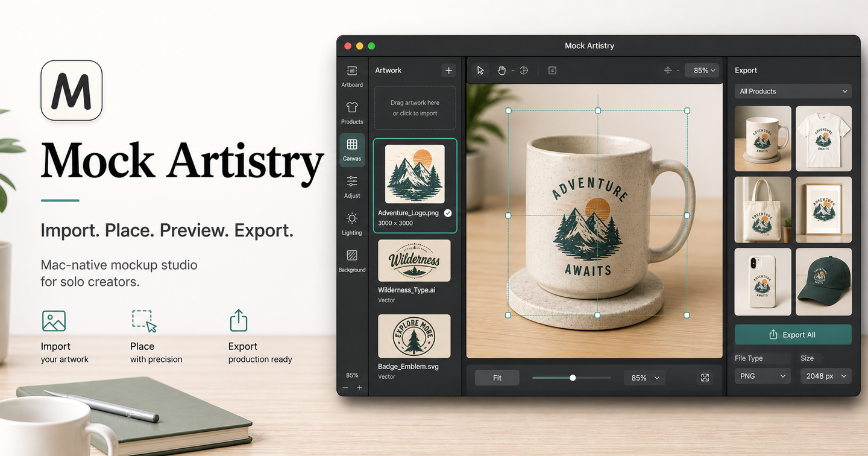Click the fullscreen expand icon below canvas
The image size is (868, 456).
pos(705,378)
